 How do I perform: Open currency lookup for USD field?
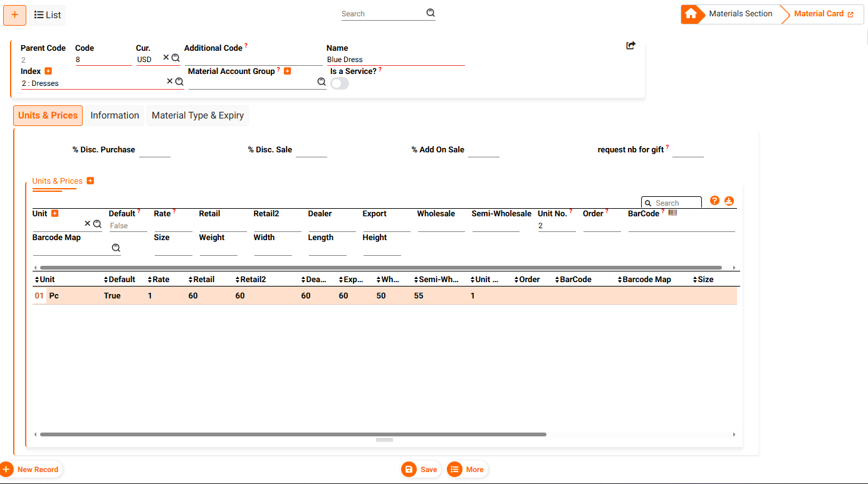coord(175,58)
